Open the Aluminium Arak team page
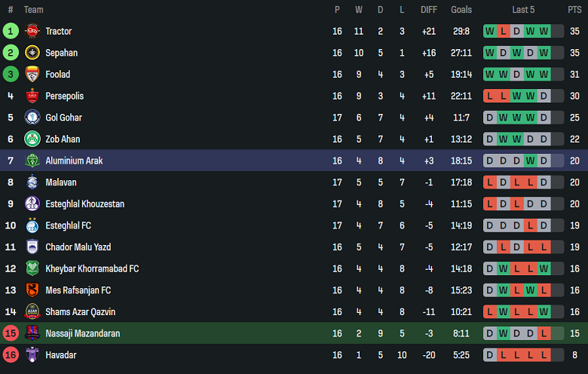The height and width of the screenshot is (374, 588). (74, 161)
